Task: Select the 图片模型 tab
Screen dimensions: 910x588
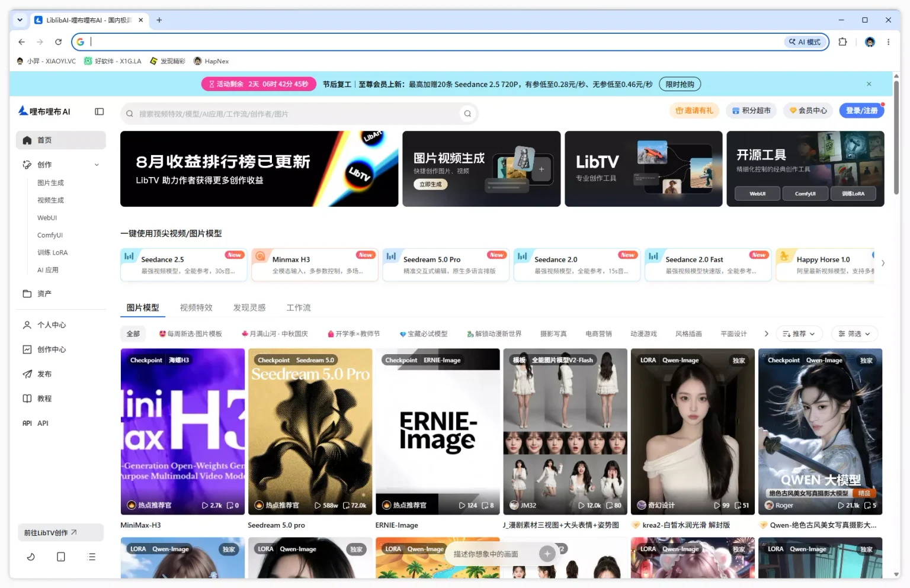Action: 143,308
